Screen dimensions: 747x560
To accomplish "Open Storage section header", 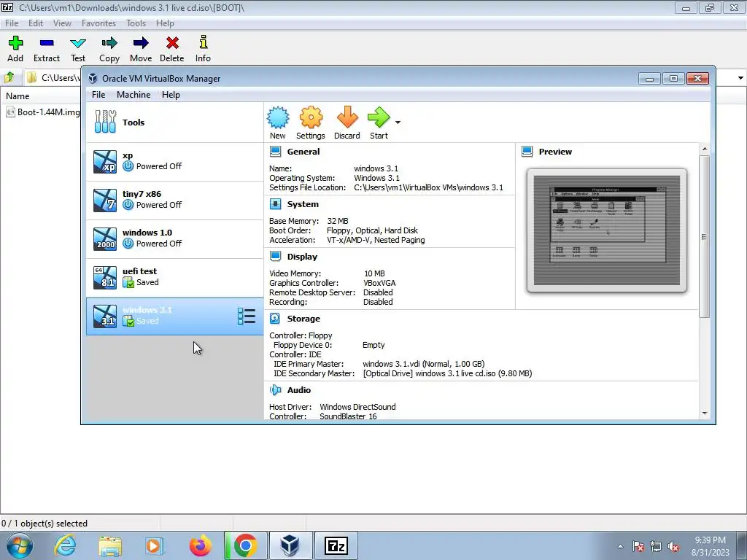I will click(303, 319).
